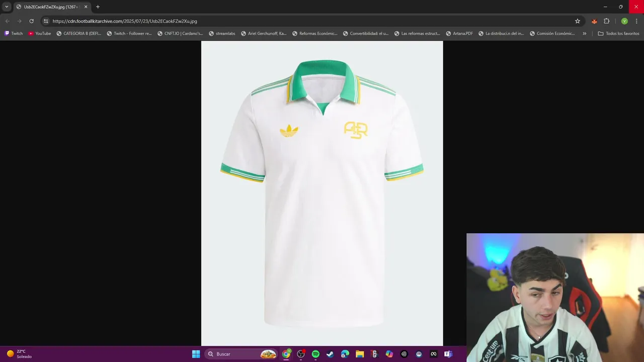Open ChatGPT from the taskbar
This screenshot has width=644, height=362.
(x=404, y=354)
